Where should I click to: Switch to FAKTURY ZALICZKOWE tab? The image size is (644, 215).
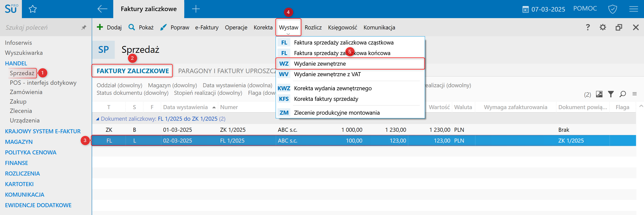pos(133,71)
